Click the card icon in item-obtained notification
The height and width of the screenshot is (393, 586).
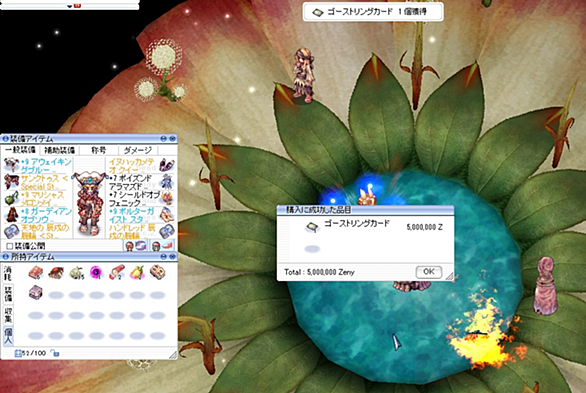[x=317, y=13]
